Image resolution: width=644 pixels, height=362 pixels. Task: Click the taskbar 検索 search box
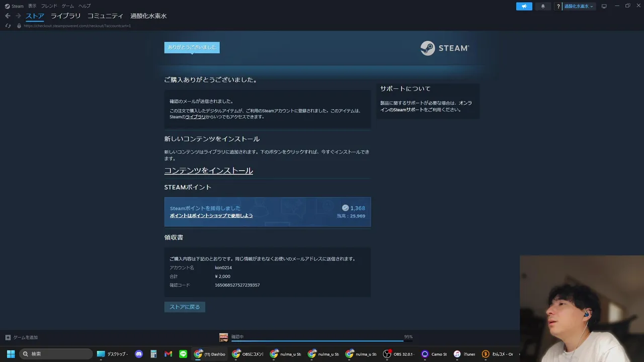pyautogui.click(x=56, y=354)
